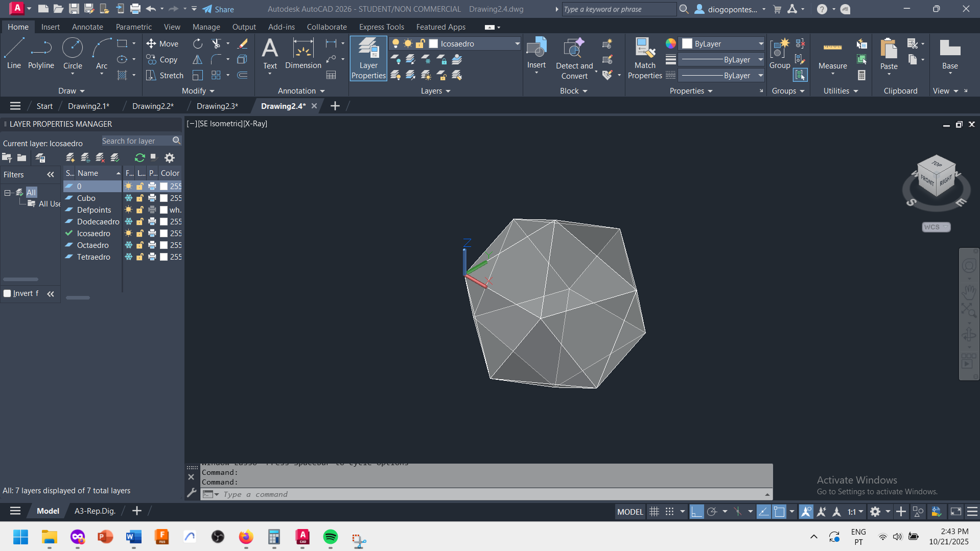Click the Layer Properties button

[368, 59]
